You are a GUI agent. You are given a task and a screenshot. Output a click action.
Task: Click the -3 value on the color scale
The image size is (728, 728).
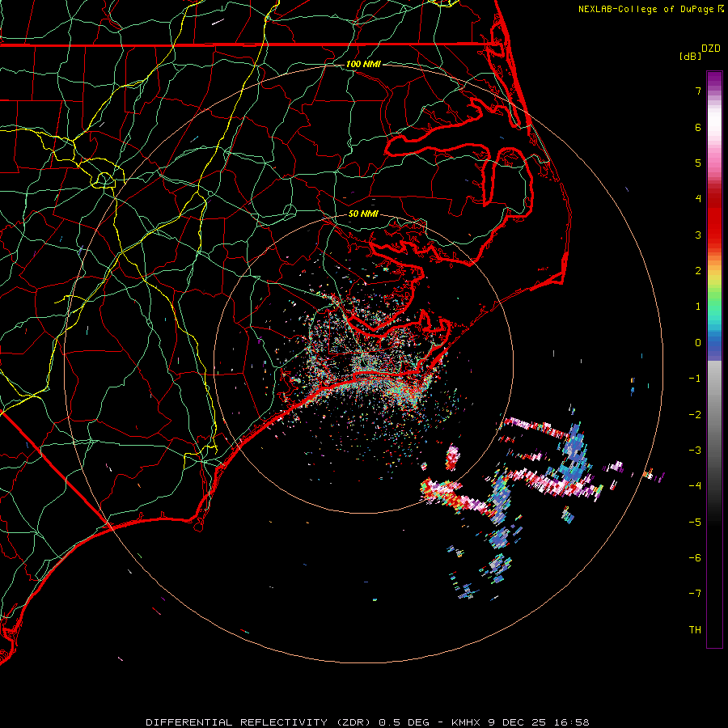[x=695, y=451]
